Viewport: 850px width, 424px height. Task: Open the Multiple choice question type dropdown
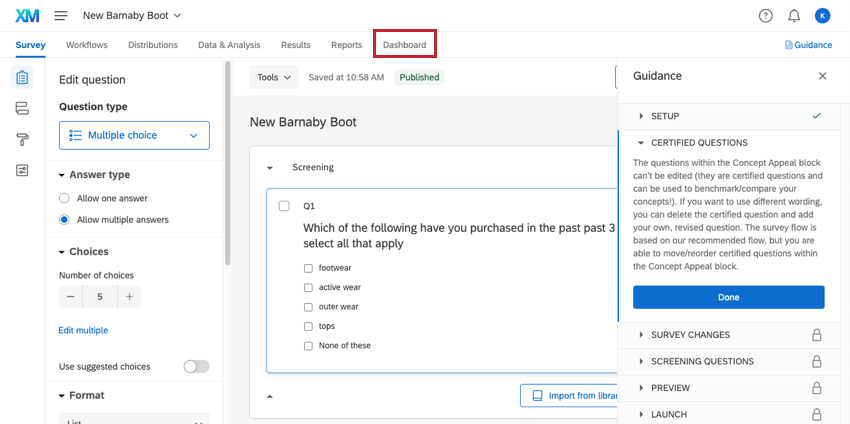pyautogui.click(x=134, y=135)
